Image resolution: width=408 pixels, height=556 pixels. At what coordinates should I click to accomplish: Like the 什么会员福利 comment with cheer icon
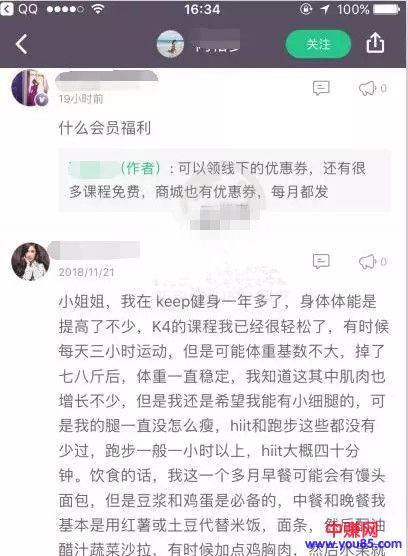pyautogui.click(x=372, y=88)
